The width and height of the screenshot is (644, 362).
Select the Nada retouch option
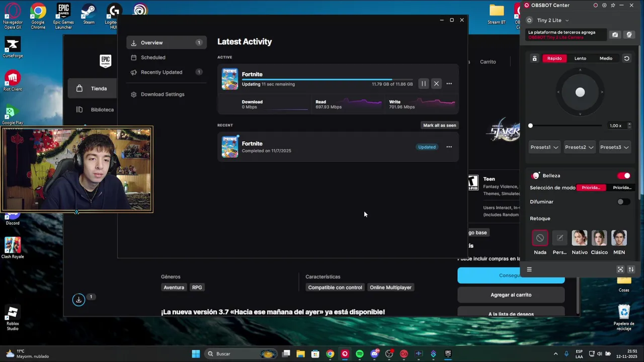[540, 238]
